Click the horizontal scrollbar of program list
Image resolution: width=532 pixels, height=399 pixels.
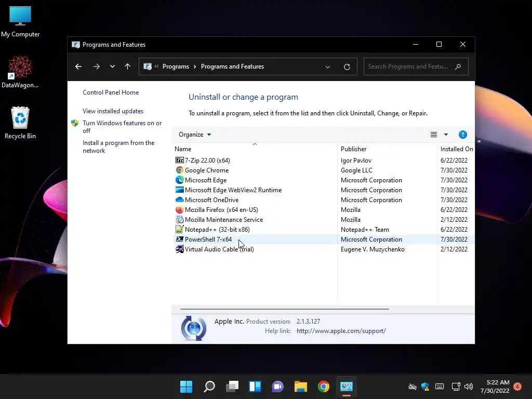click(x=284, y=309)
